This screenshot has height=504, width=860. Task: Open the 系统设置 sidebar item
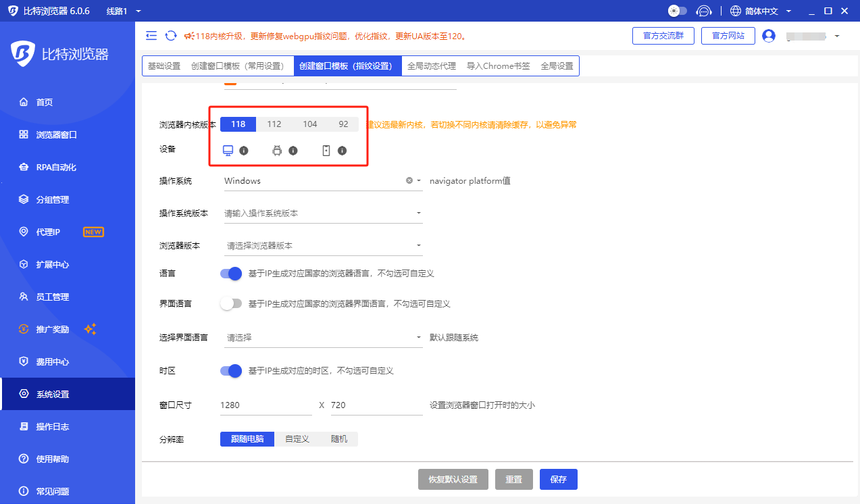pyautogui.click(x=68, y=395)
